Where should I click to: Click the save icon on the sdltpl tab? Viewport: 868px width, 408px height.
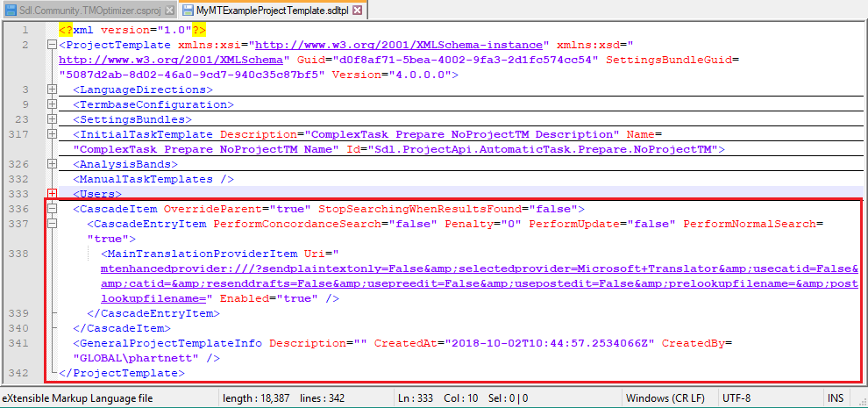click(x=189, y=10)
